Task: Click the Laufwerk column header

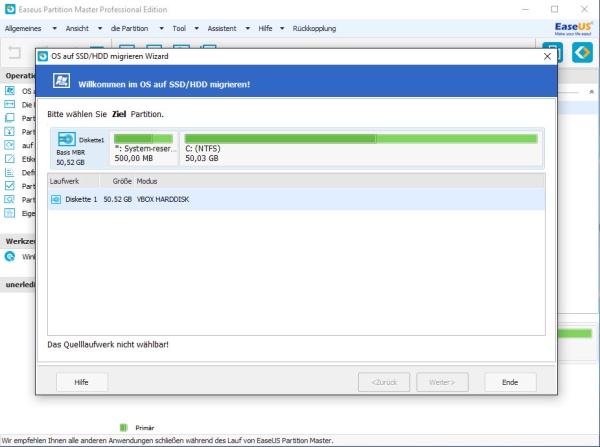Action: pyautogui.click(x=73, y=181)
